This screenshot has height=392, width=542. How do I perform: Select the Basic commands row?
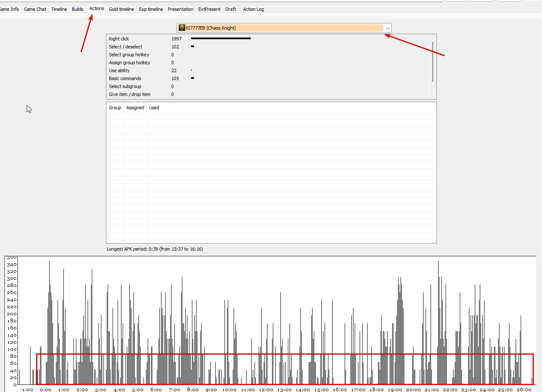(267, 78)
